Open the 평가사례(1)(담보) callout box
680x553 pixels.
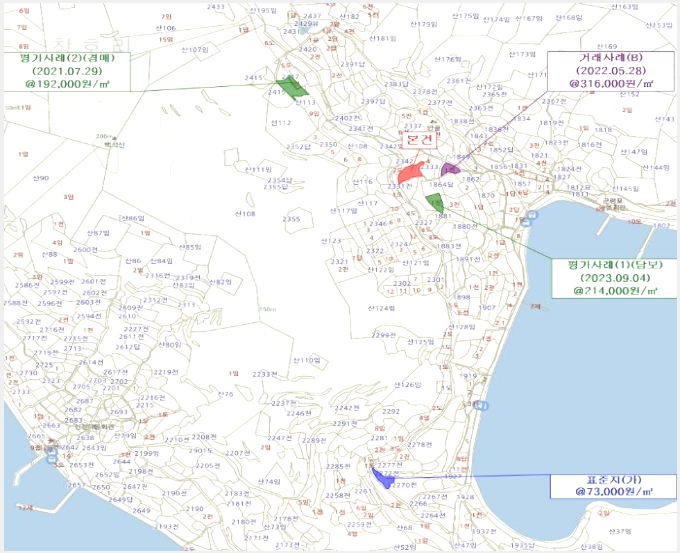pos(614,278)
